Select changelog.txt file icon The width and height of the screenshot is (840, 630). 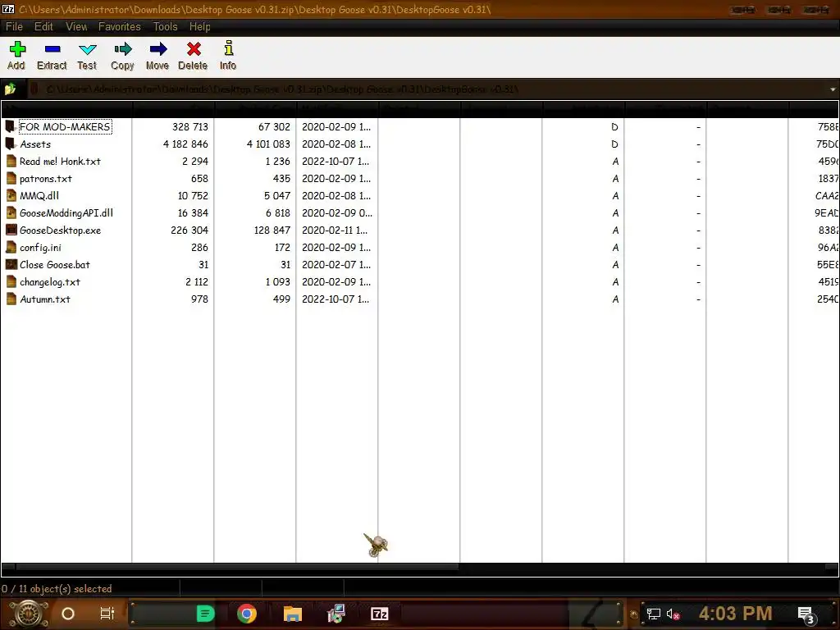click(11, 282)
